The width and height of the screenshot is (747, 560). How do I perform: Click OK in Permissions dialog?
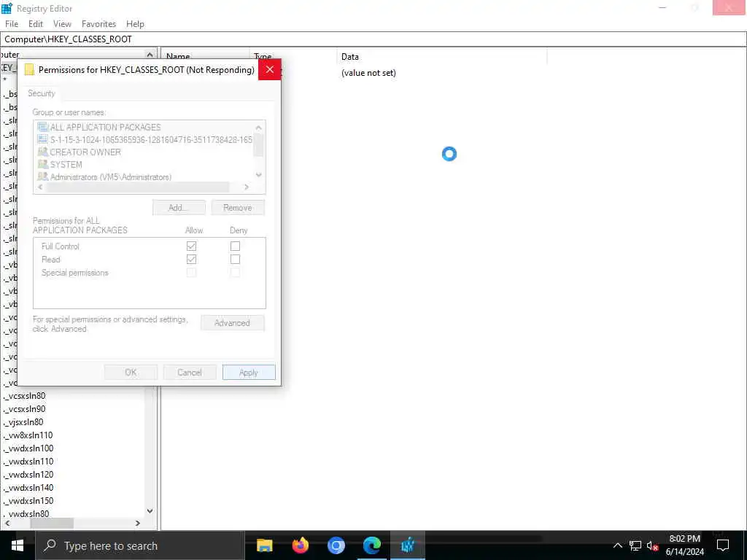coord(131,373)
